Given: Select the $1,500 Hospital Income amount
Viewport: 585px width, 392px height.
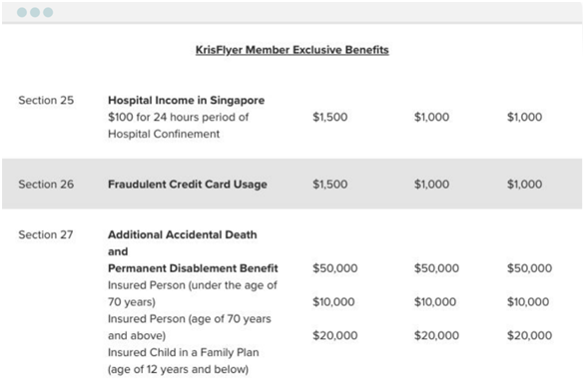Looking at the screenshot, I should click(330, 117).
